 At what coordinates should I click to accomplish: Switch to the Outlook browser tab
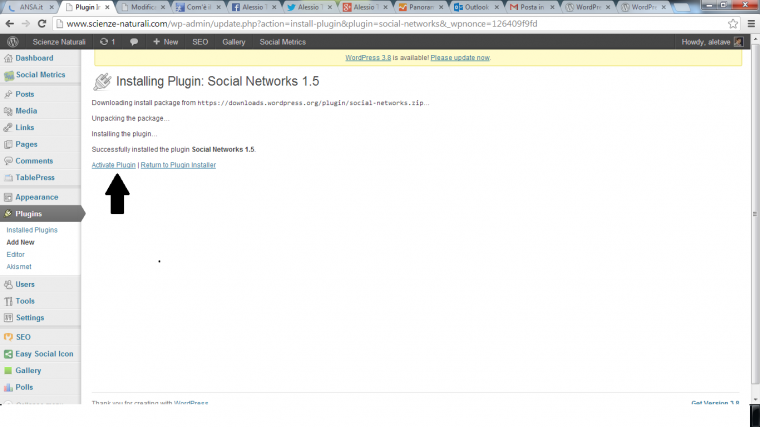tap(475, 7)
